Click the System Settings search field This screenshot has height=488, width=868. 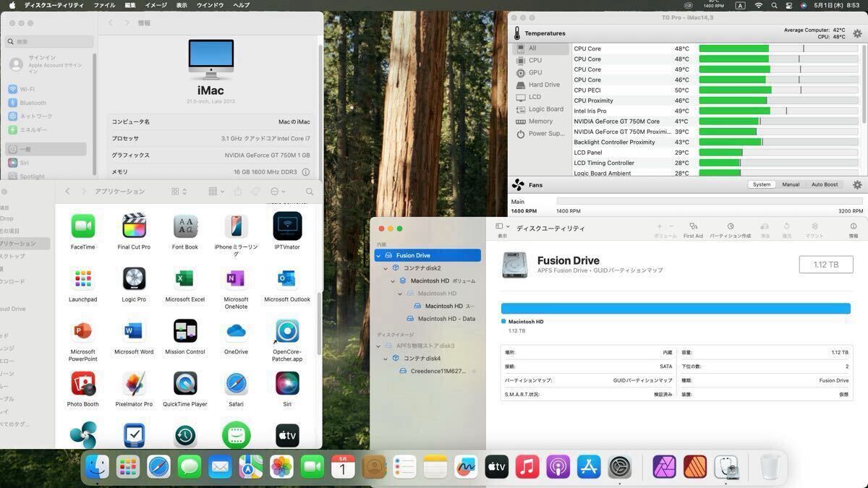pyautogui.click(x=50, y=42)
